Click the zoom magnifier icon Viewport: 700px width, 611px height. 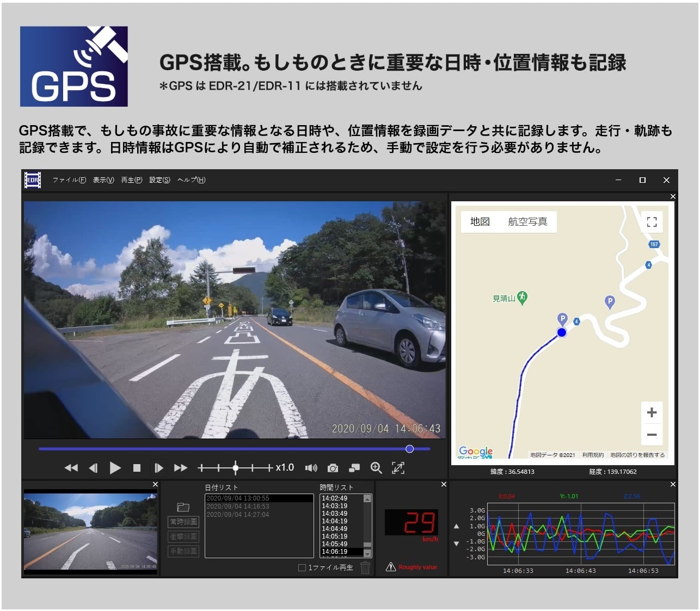(376, 468)
